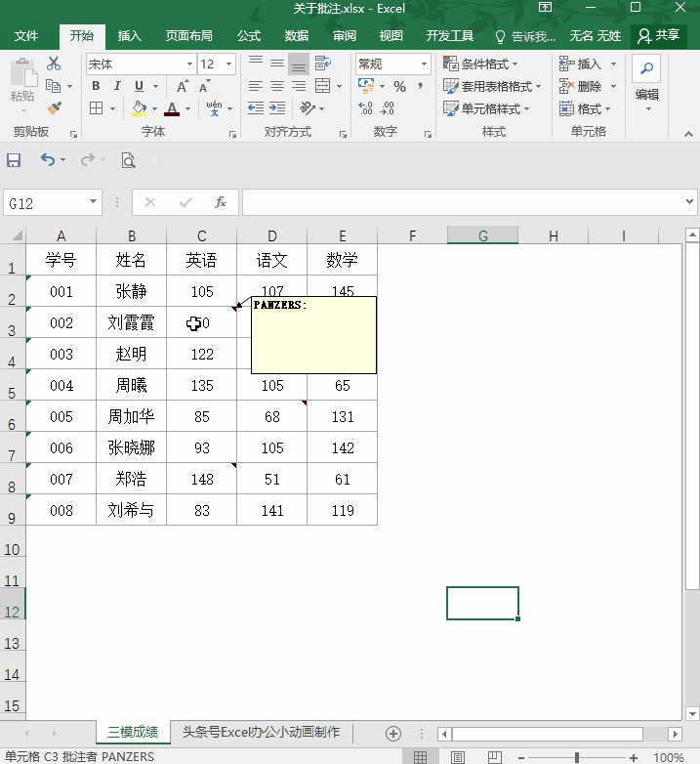Toggle middle vertical alignment
The width and height of the screenshot is (700, 764).
[x=277, y=64]
